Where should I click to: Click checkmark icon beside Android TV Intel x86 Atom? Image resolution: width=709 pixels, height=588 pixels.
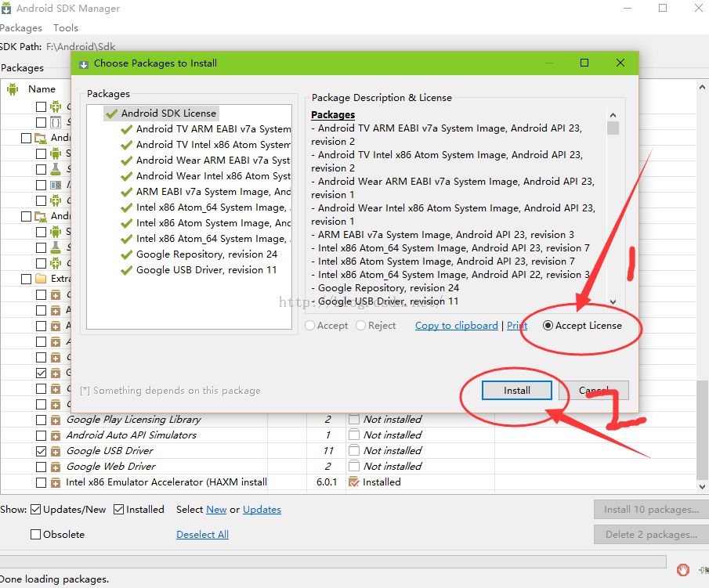(x=127, y=145)
